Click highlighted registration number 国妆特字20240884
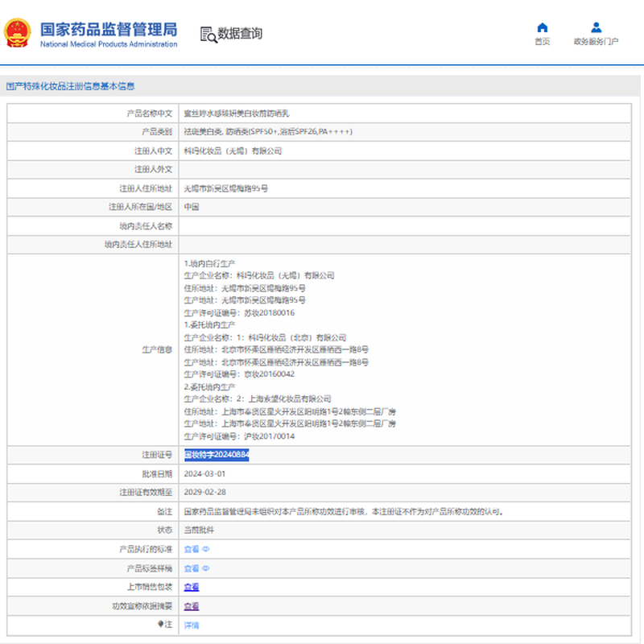This screenshot has width=644, height=644. [217, 455]
